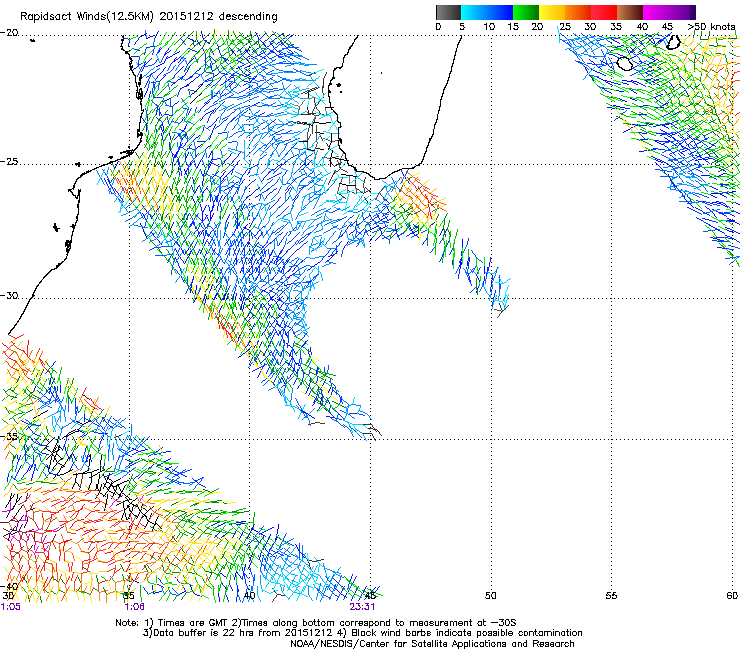Click the '1:05' pass time label
The height and width of the screenshot is (650, 740).
click(x=10, y=607)
